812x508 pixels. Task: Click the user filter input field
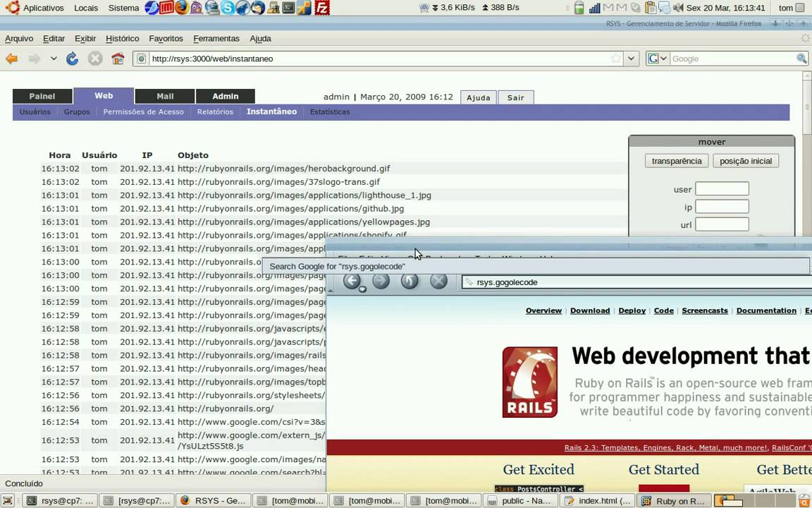pos(722,188)
